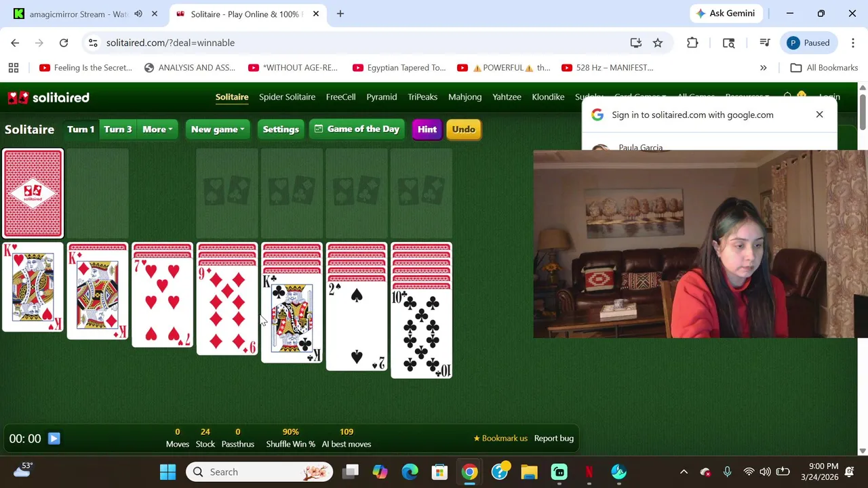Start the timer with the play icon
Screen dimensions: 868x488
point(54,439)
